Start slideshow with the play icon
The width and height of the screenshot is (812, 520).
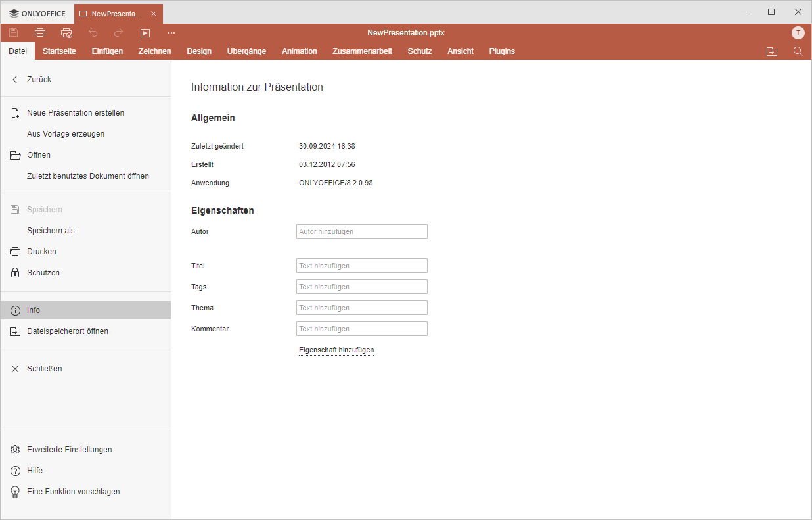point(145,33)
